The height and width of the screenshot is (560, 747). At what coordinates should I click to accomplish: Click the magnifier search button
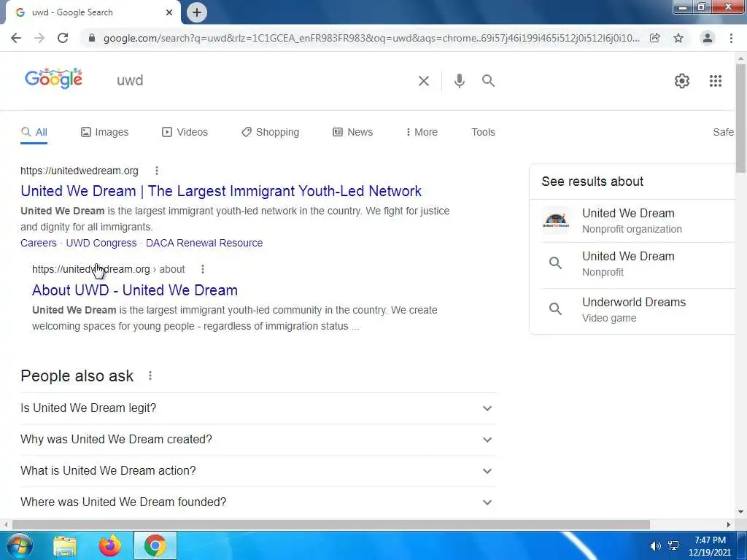tap(488, 81)
